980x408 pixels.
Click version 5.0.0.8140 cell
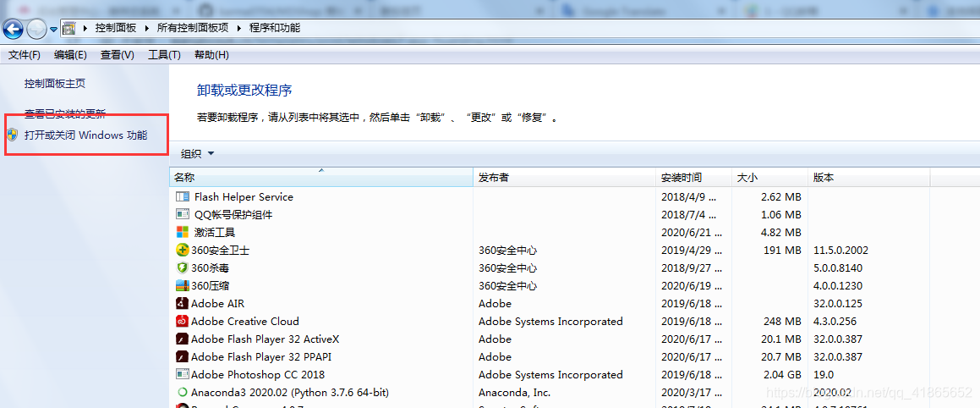pyautogui.click(x=837, y=267)
